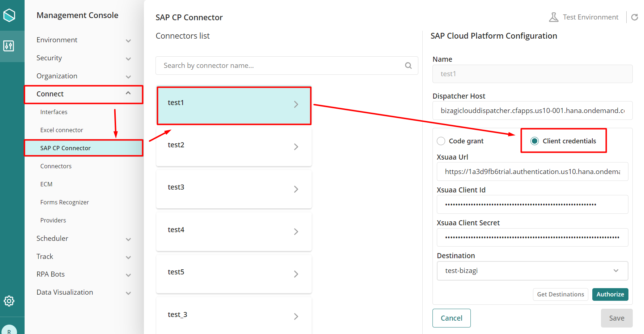The image size is (644, 334).
Task: Open Forms Recognizer menu item
Action: click(x=65, y=202)
